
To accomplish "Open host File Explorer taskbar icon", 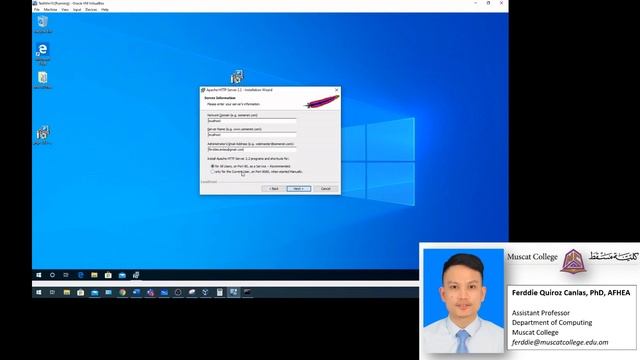I will (x=67, y=292).
